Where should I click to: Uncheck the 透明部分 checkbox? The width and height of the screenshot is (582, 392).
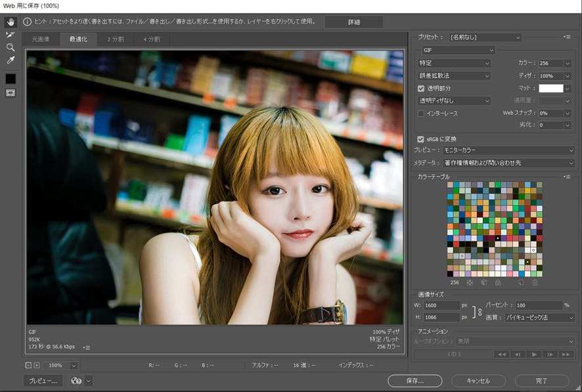pos(421,88)
